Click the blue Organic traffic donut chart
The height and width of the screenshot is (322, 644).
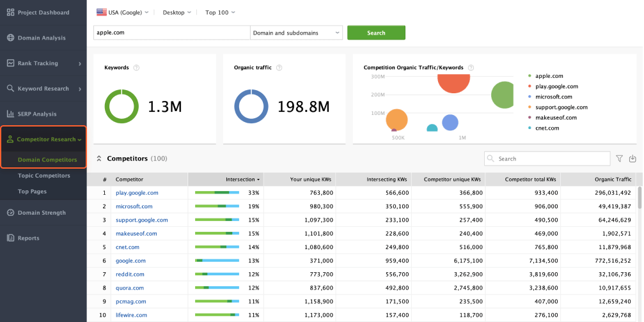tap(251, 107)
